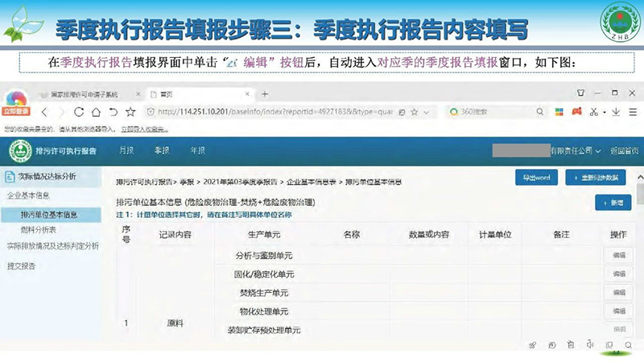This screenshot has height=362, width=644.
Task: Expand the company account dropdown
Action: coord(573,150)
